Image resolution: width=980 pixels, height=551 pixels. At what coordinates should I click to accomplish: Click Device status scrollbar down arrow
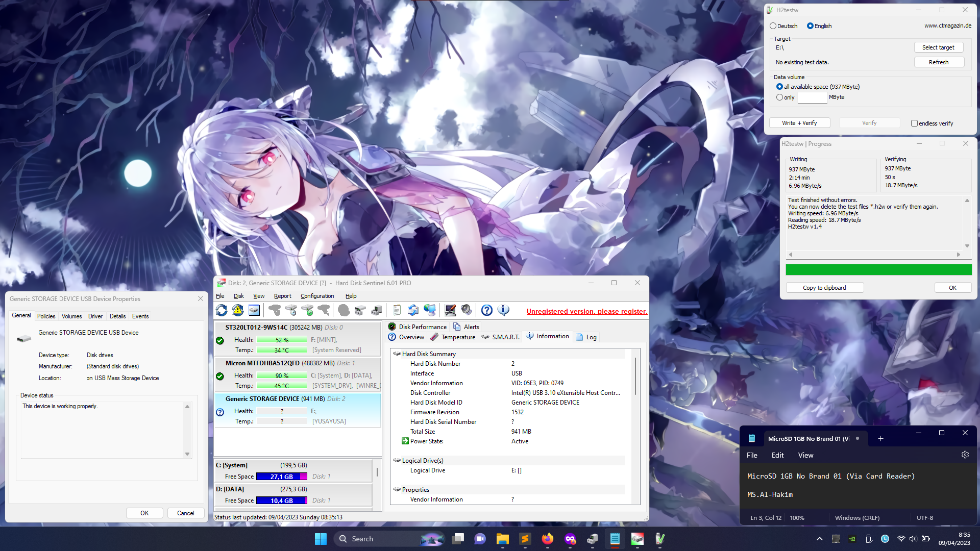tap(187, 454)
